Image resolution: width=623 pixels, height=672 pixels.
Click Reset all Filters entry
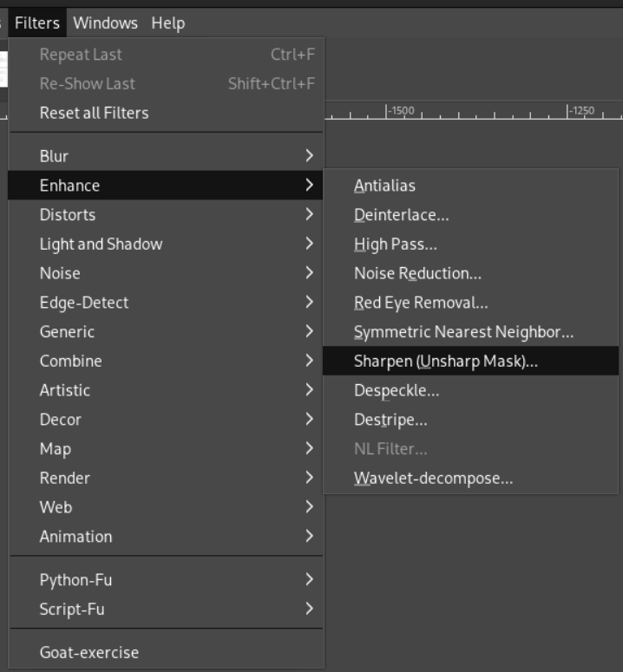tap(94, 113)
